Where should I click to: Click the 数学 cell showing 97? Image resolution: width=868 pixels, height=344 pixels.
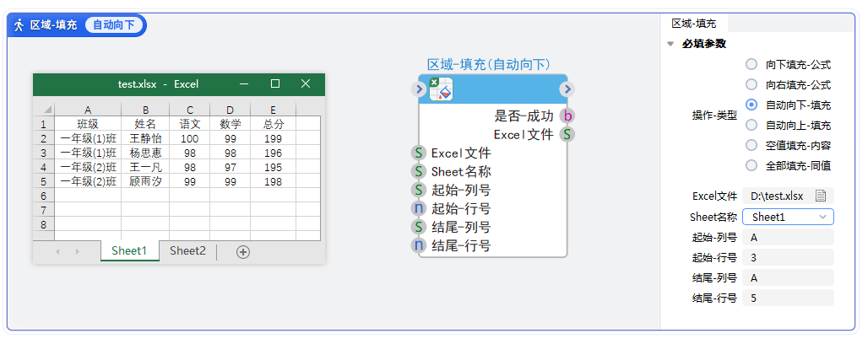pyautogui.click(x=231, y=167)
